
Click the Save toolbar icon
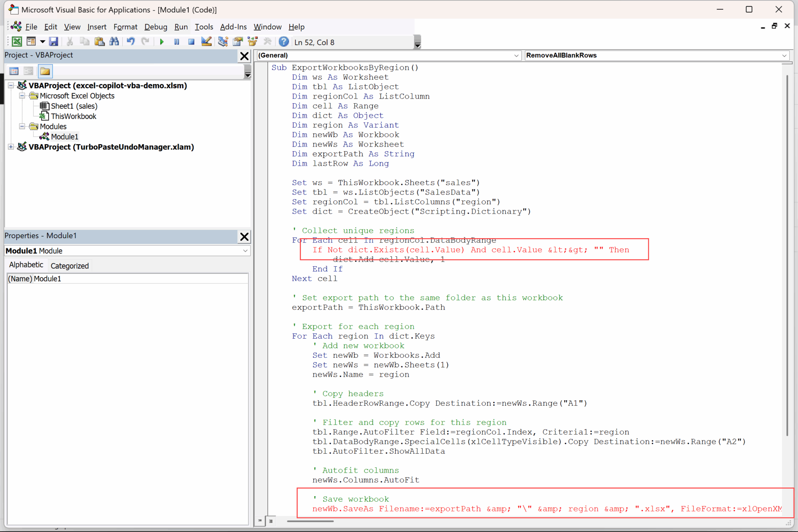[x=54, y=42]
